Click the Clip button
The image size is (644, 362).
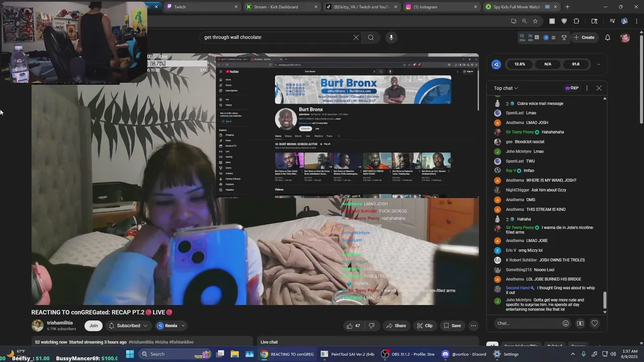(425, 326)
